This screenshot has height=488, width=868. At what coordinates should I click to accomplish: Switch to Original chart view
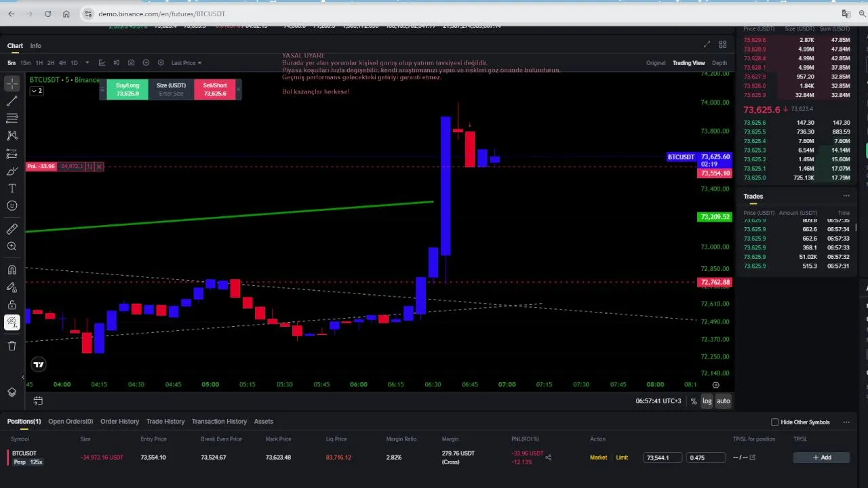point(656,63)
